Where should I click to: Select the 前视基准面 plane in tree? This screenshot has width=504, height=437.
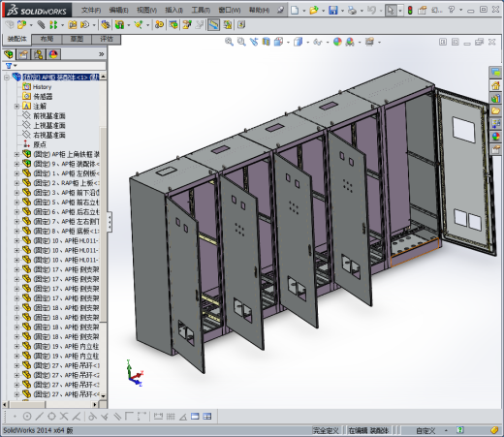[x=49, y=116]
